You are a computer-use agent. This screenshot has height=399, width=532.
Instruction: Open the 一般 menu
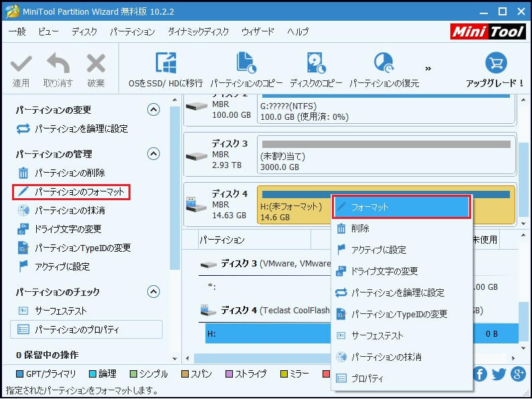click(x=17, y=32)
